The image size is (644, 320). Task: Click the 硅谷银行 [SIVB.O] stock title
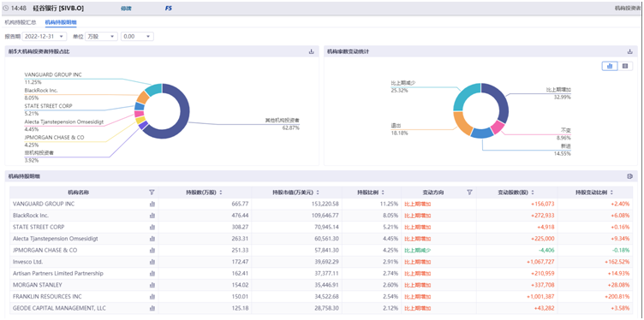[x=58, y=8]
